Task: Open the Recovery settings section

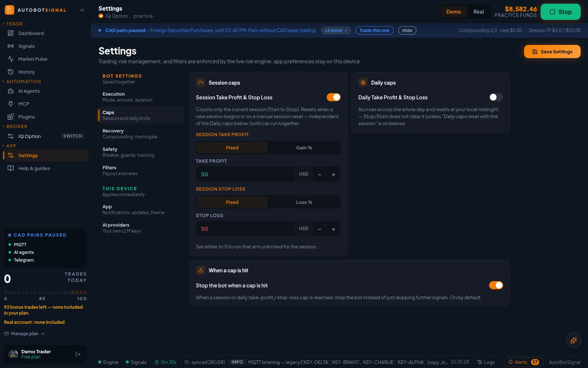Action: (x=141, y=134)
